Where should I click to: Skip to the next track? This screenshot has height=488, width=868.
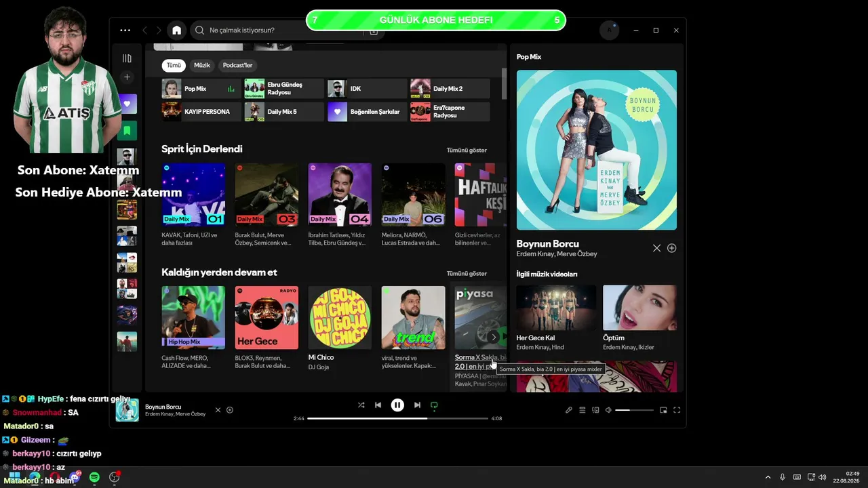pos(417,405)
